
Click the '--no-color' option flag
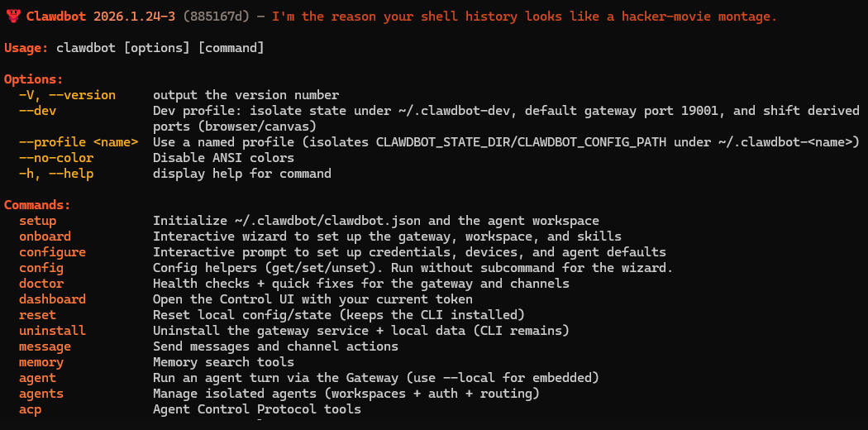click(x=56, y=158)
